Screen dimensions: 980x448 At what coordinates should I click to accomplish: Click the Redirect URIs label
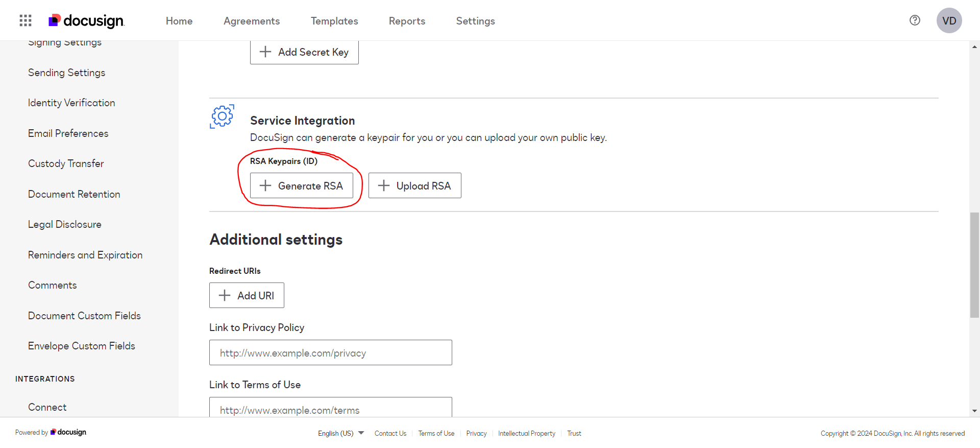pos(235,271)
